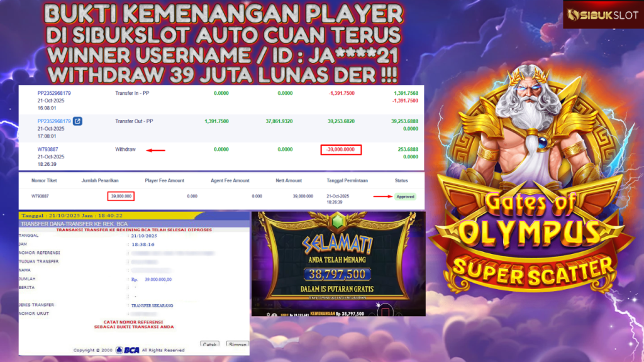Click the Zeus character artwork
Viewport: 644px width, 362px height.
[530, 127]
